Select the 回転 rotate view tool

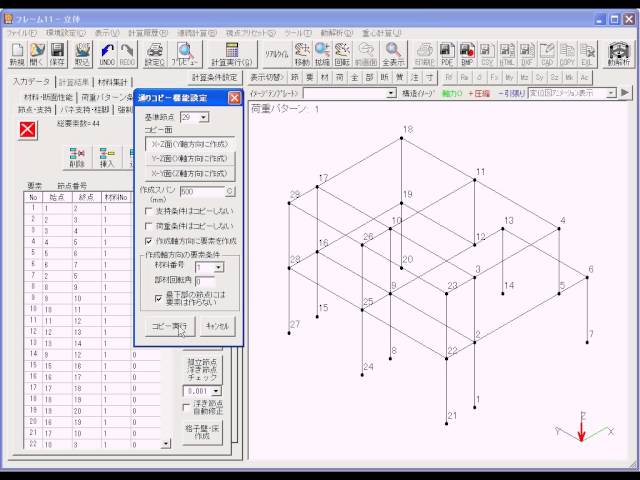342,54
